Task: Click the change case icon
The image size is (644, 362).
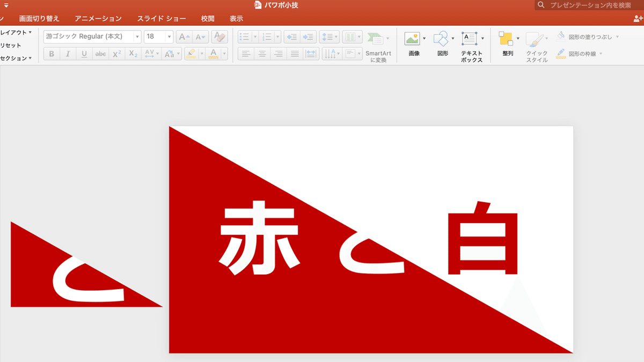Action: [x=170, y=54]
